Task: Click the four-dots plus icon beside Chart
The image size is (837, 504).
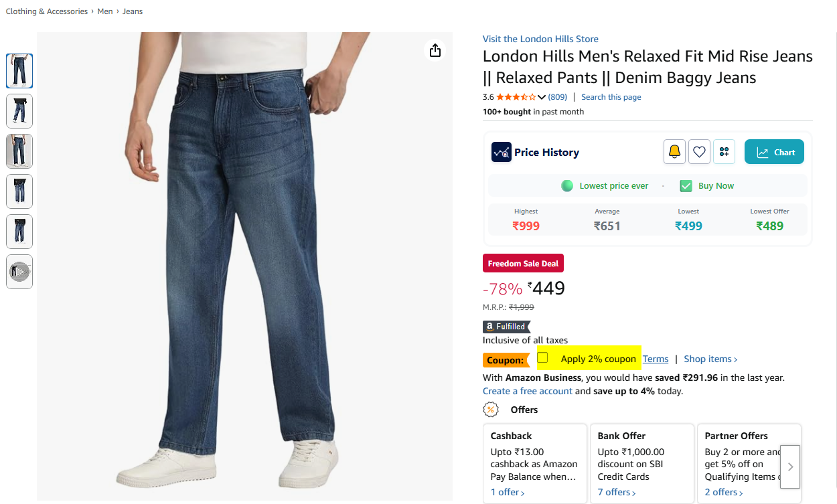Action: (x=724, y=152)
